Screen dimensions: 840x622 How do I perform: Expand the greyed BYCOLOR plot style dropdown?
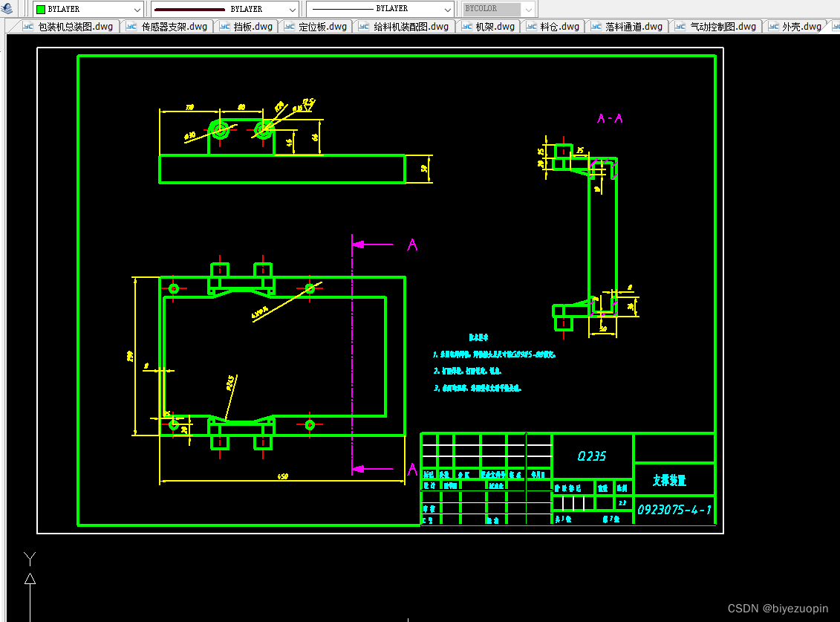point(528,9)
